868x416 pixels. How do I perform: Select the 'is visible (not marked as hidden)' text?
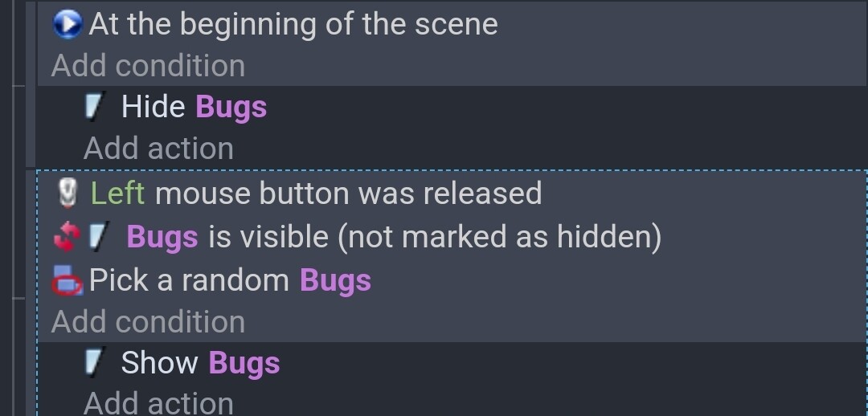435,238
